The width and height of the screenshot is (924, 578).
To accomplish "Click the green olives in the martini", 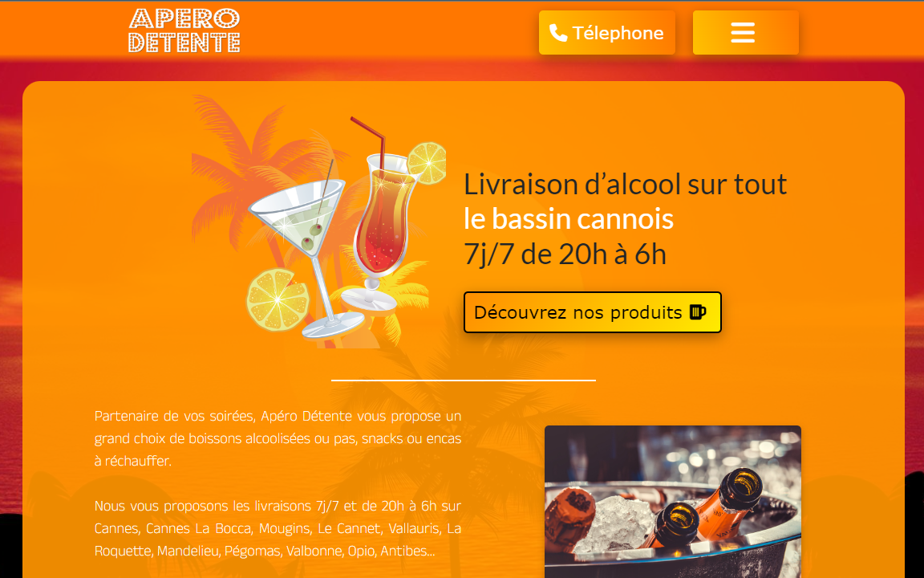I will (x=312, y=236).
